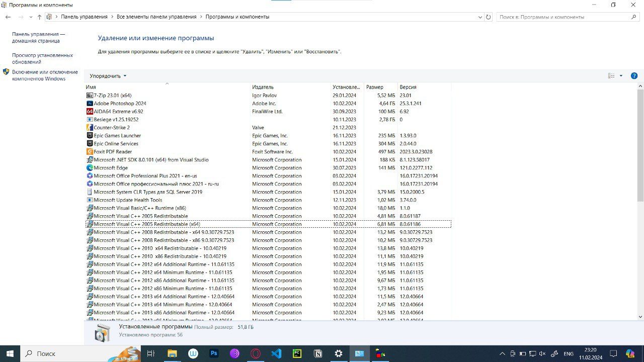Viewport: 644px width, 362px height.
Task: Open Copilot from the taskbar corner
Action: (630, 353)
